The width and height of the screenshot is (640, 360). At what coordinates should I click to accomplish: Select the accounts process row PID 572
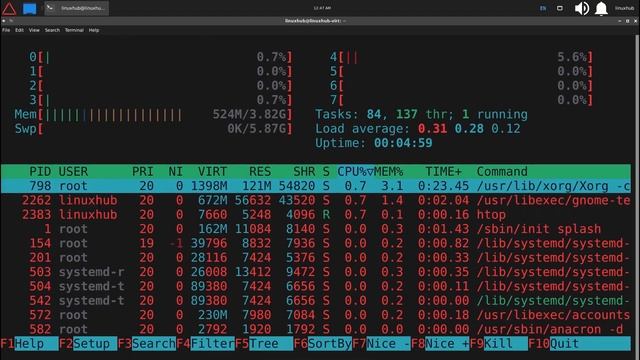tap(316, 315)
